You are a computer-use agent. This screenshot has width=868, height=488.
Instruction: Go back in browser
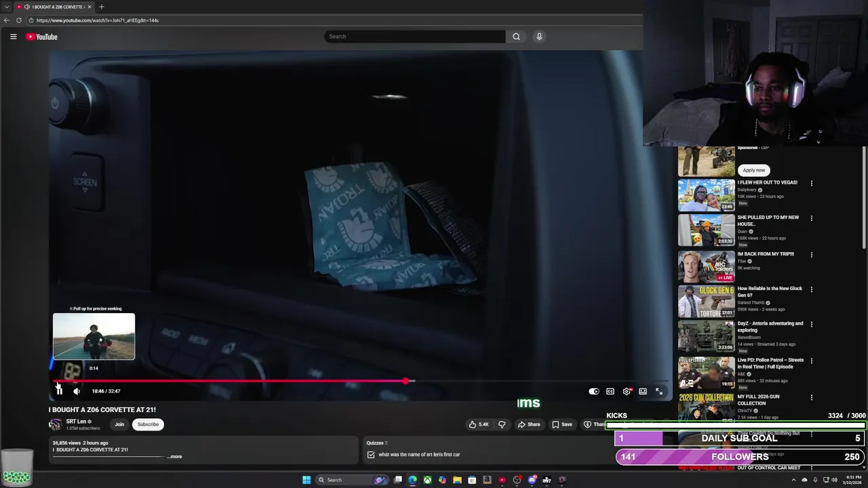(7, 20)
